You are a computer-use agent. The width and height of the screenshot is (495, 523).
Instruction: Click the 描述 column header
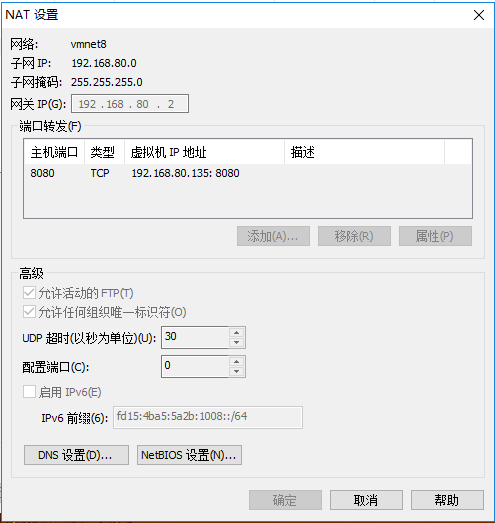coord(364,152)
